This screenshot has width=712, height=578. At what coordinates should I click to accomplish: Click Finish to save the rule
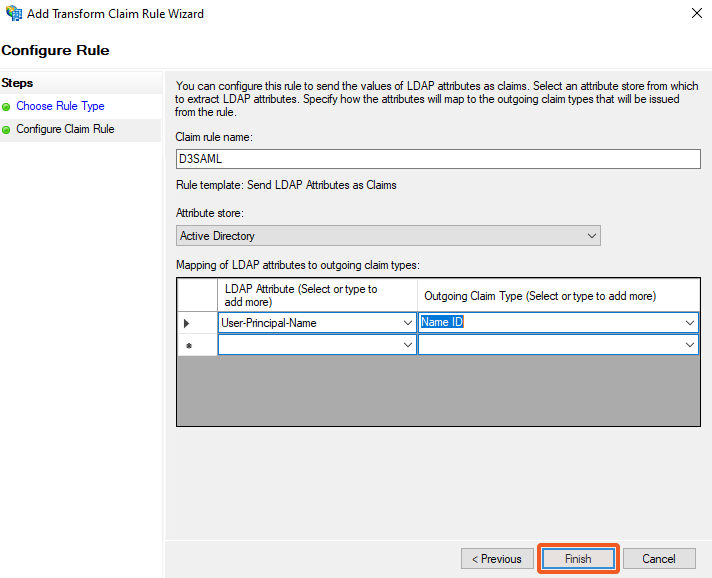[x=578, y=559]
